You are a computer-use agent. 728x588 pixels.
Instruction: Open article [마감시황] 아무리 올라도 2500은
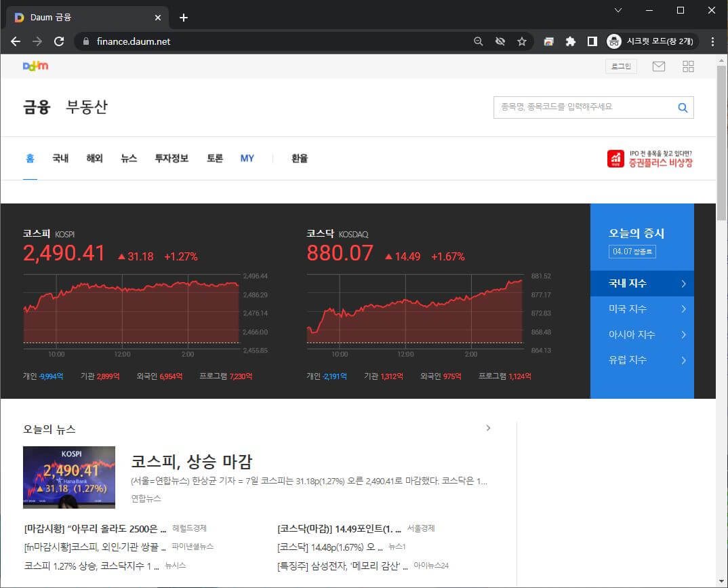point(95,528)
